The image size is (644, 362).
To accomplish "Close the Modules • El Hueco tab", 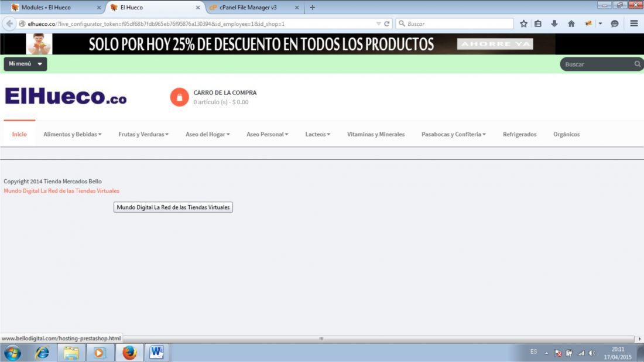I will [98, 8].
